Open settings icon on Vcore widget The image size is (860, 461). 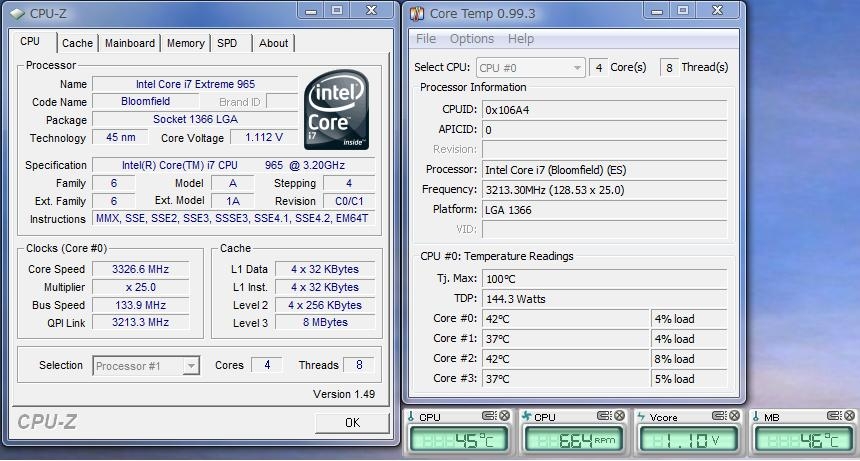(x=718, y=416)
